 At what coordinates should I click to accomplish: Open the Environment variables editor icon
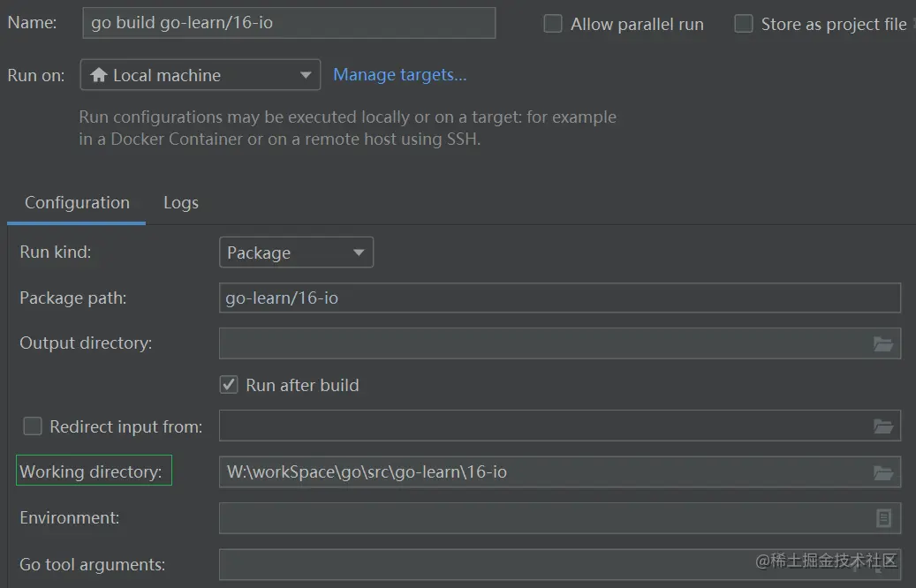click(x=882, y=518)
